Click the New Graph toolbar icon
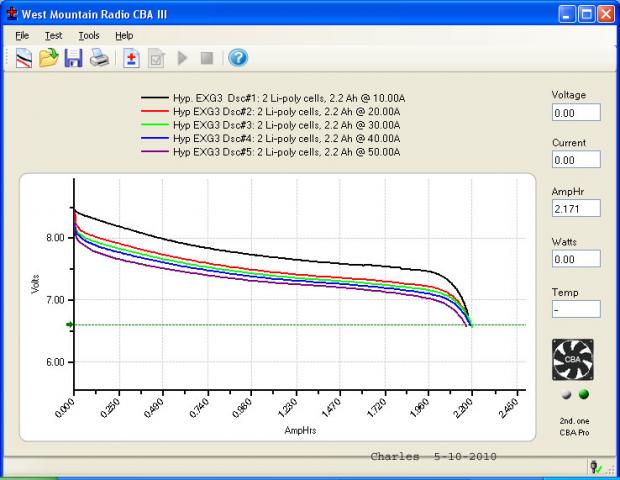 (24, 59)
